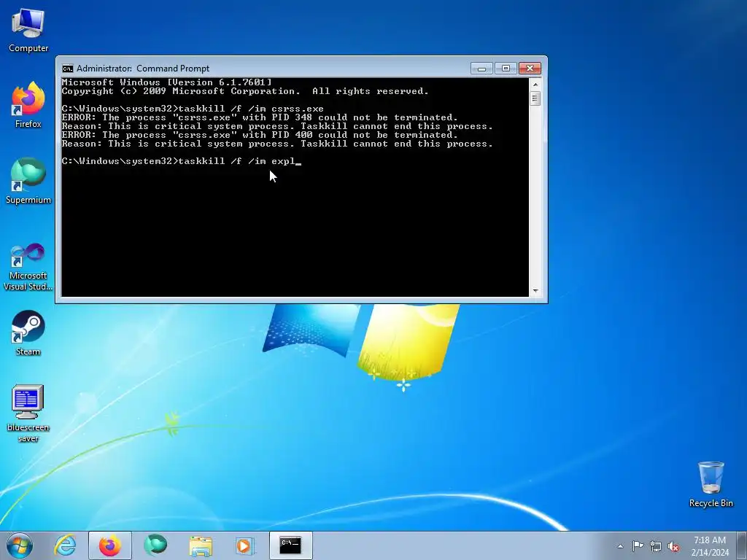Click the error line mentioning PID 348
The height and width of the screenshot is (560, 747).
pos(260,117)
